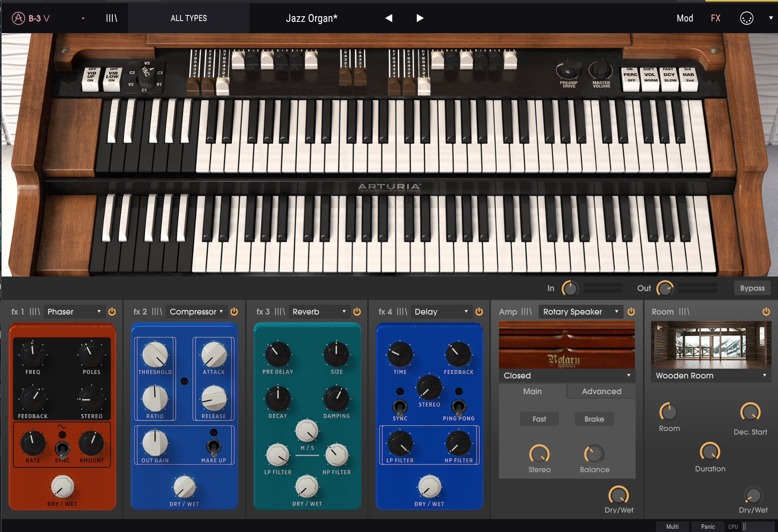Go to the next preset arrow
778x532 pixels.
point(420,18)
